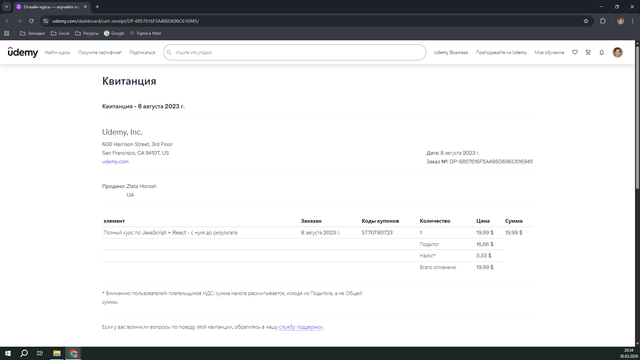
Task: Click coupon code ST7OT80723
Action: point(377,233)
